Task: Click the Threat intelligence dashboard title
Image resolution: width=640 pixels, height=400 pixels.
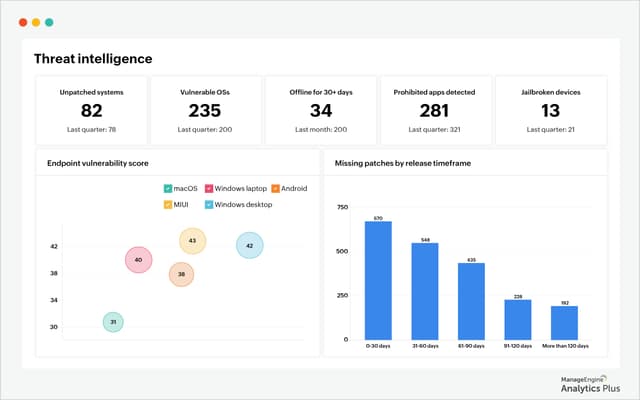Action: click(93, 59)
